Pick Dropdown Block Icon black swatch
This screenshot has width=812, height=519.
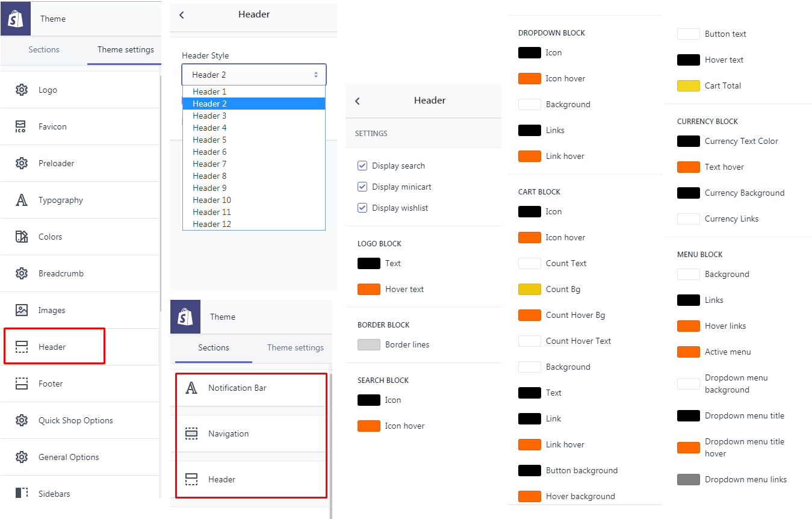click(x=530, y=52)
